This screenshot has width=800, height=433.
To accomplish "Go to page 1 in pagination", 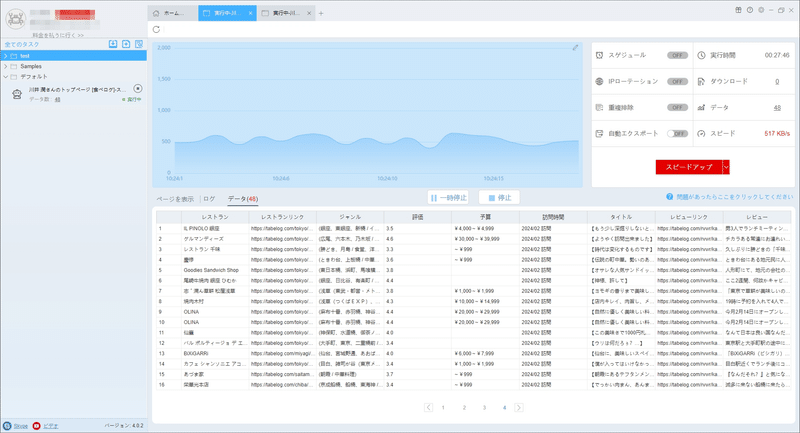I will click(x=443, y=407).
